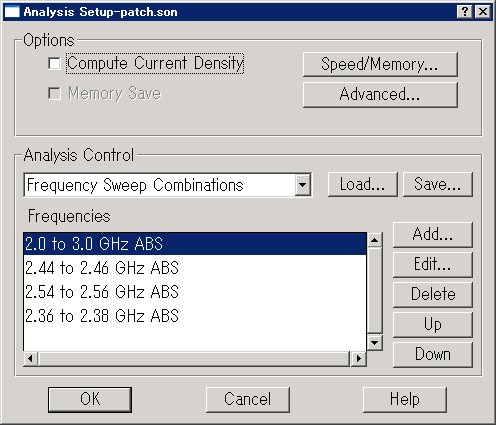Viewport: 496px width, 425px height.
Task: Delete the selected frequency sweep
Action: coord(433,294)
